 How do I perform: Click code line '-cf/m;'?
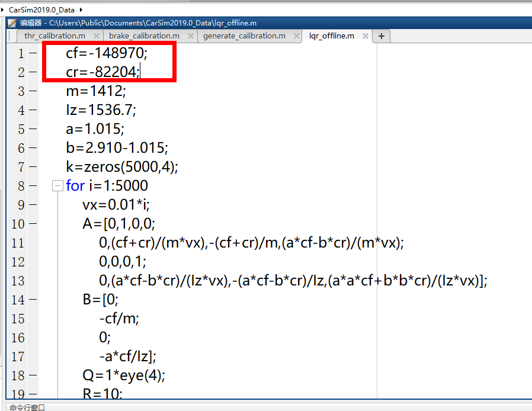pyautogui.click(x=119, y=319)
